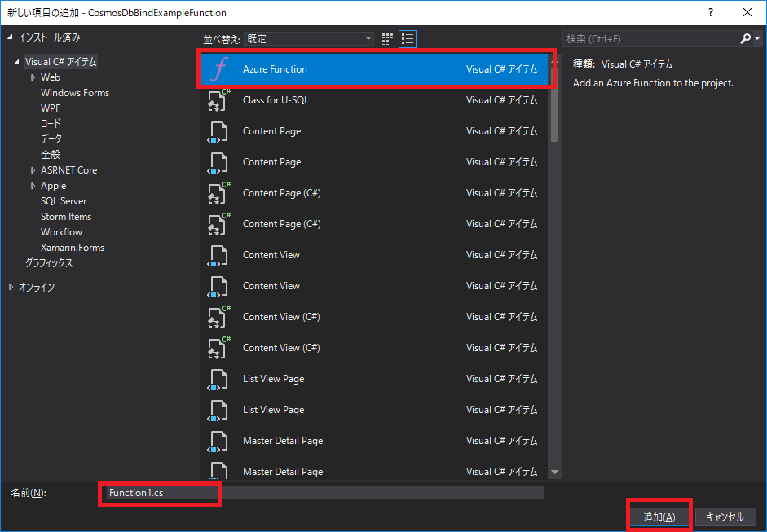Select the グラフィックス category
Image resolution: width=767 pixels, height=532 pixels.
[x=49, y=263]
